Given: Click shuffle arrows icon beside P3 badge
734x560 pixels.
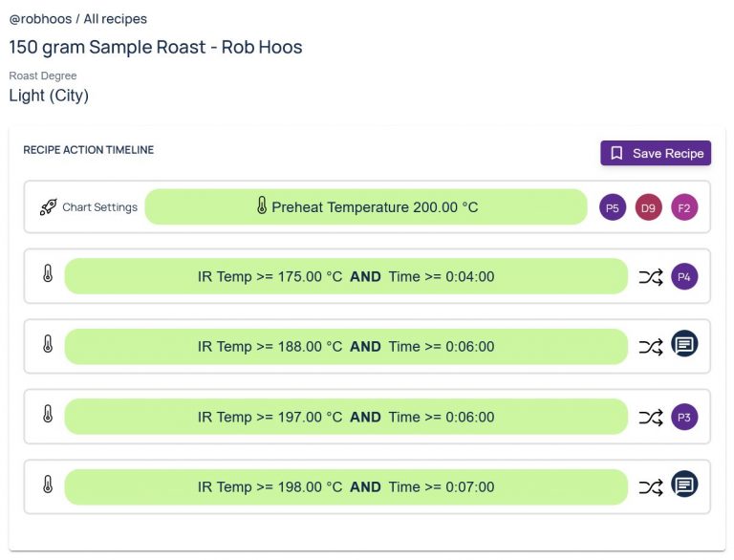Looking at the screenshot, I should coord(651,417).
